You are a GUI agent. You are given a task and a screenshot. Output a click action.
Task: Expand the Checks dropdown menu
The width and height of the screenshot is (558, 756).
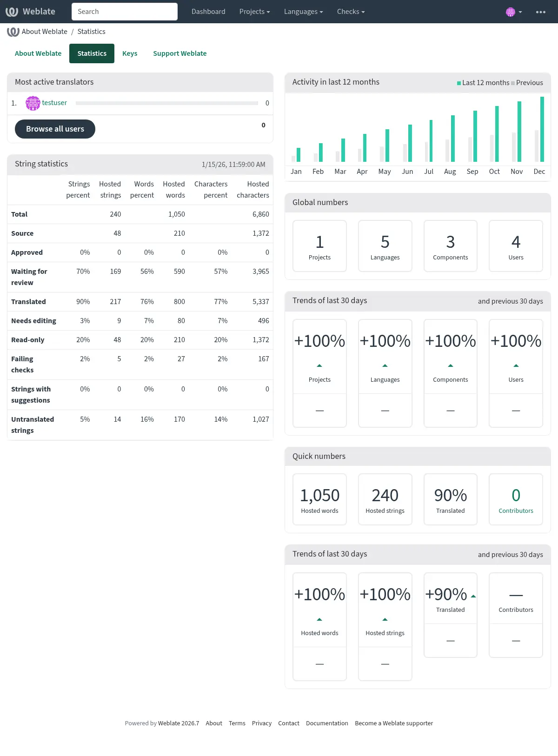tap(351, 12)
